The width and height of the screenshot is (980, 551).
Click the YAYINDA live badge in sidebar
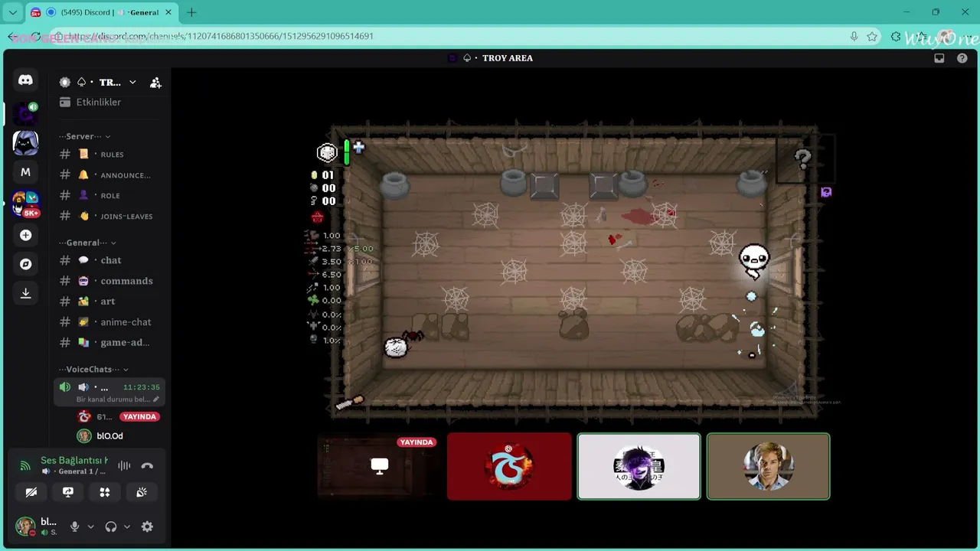point(139,417)
